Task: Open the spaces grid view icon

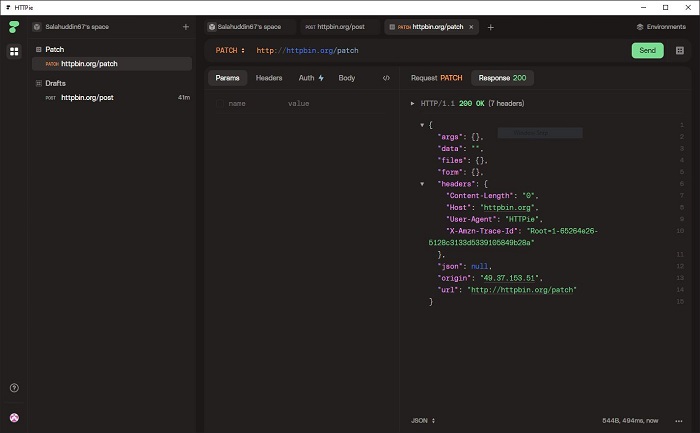Action: [14, 51]
